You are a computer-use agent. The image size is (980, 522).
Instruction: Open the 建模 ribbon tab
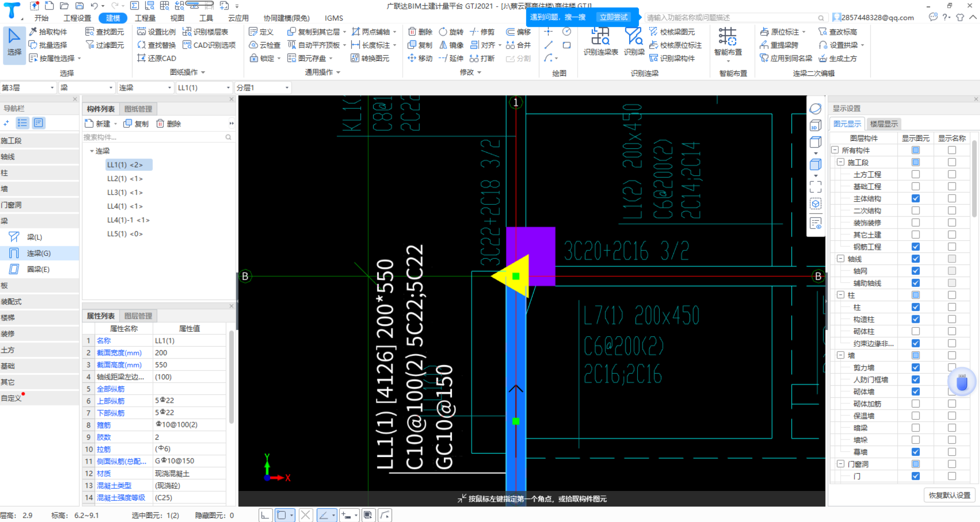coord(113,18)
